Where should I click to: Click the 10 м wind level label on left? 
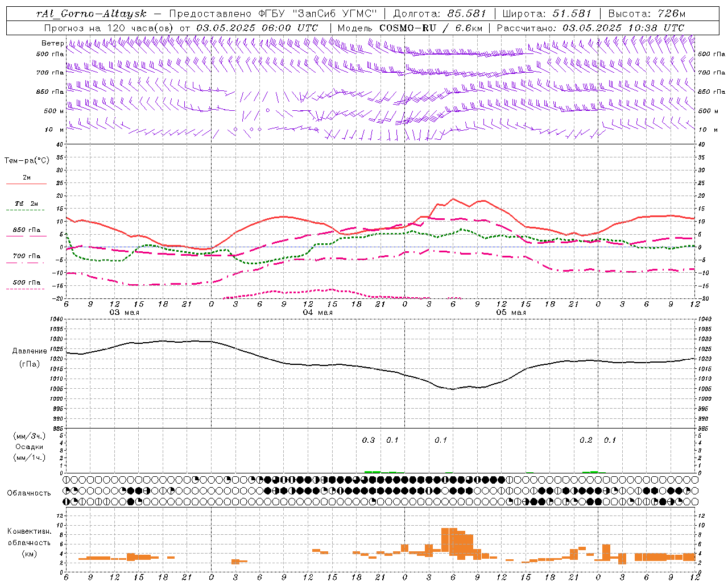[55, 130]
